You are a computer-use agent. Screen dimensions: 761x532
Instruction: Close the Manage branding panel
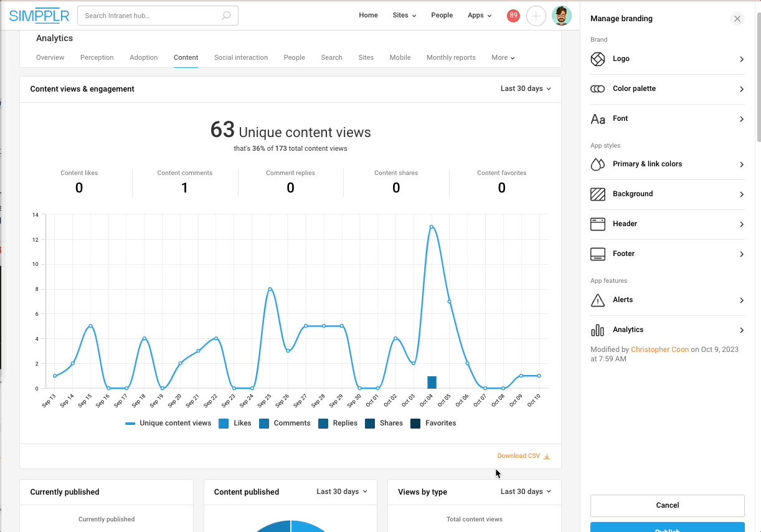[737, 19]
